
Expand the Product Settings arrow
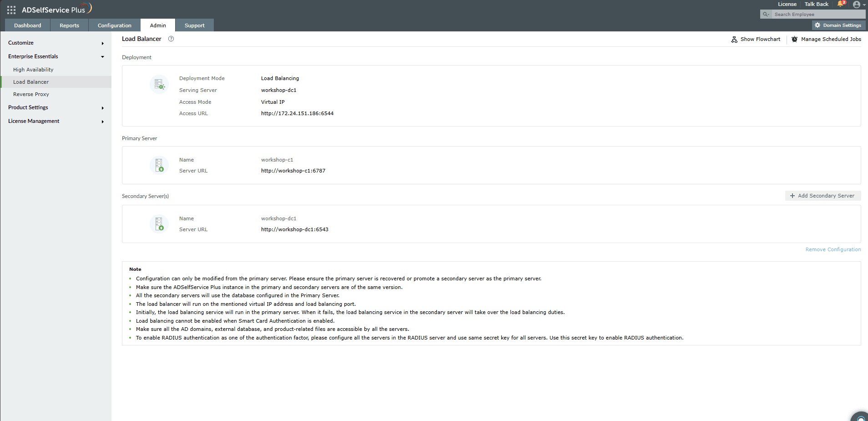tap(103, 108)
